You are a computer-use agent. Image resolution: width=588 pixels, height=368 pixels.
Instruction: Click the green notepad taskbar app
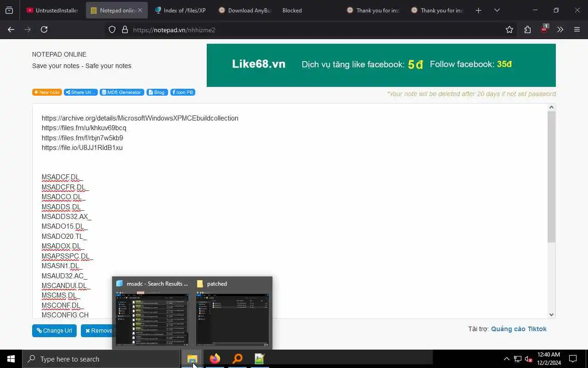tap(260, 359)
